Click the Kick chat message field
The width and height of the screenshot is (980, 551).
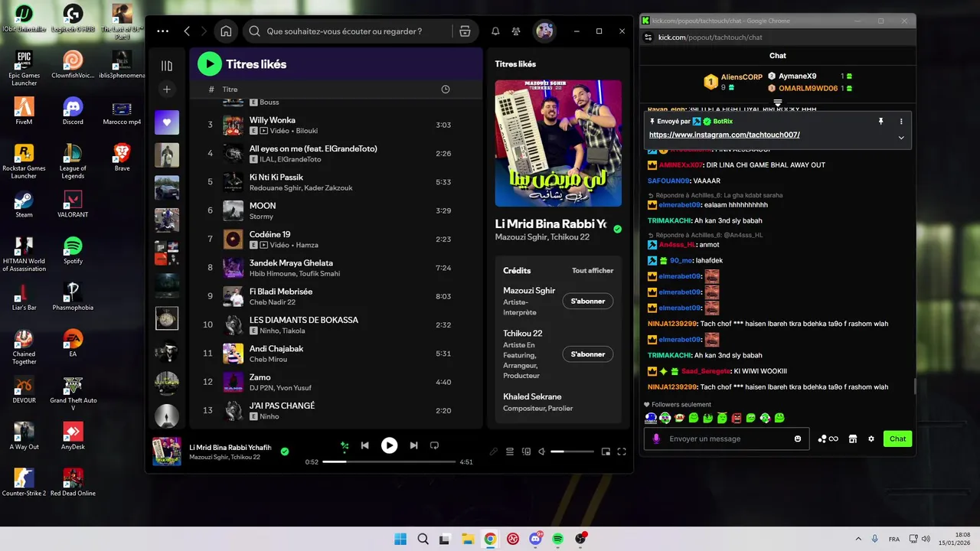pyautogui.click(x=727, y=439)
